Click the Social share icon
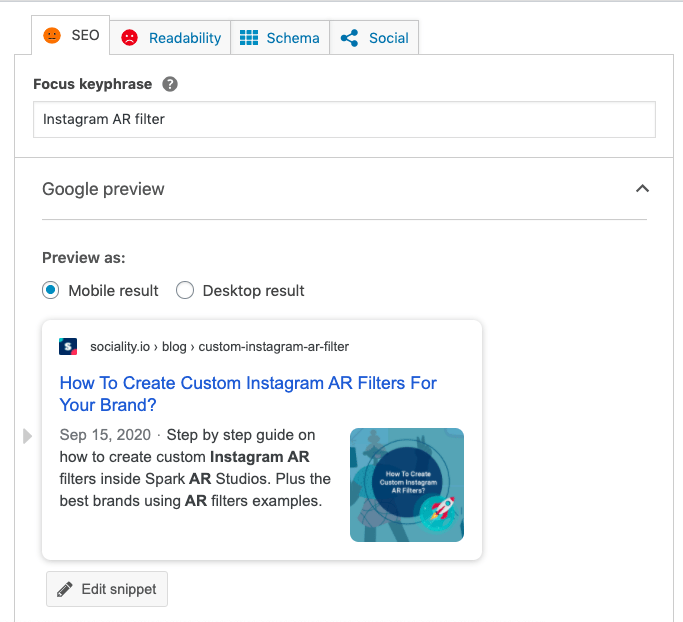Screen dimensions: 683x622 (x=349, y=38)
